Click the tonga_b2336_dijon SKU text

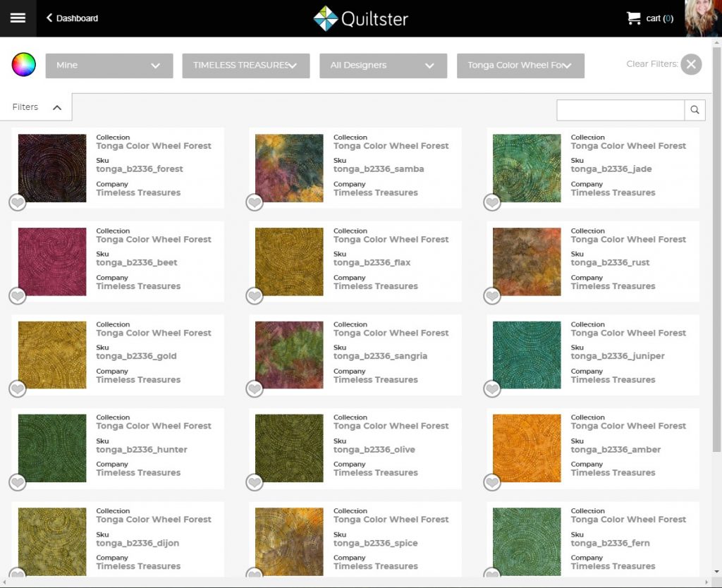tap(137, 544)
